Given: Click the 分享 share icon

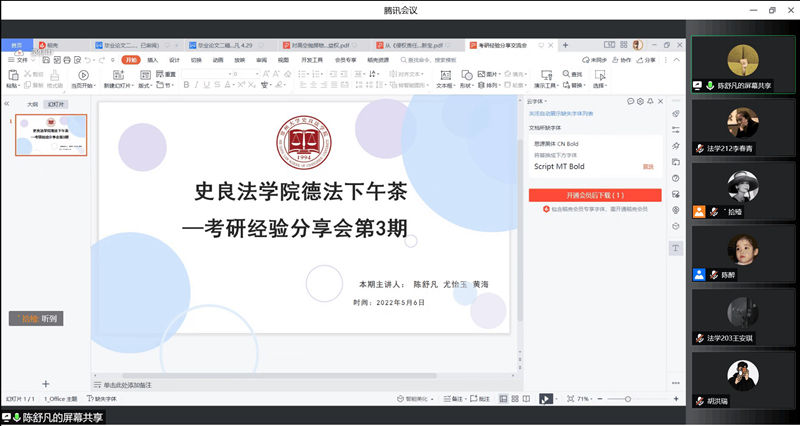Looking at the screenshot, I should (x=651, y=60).
